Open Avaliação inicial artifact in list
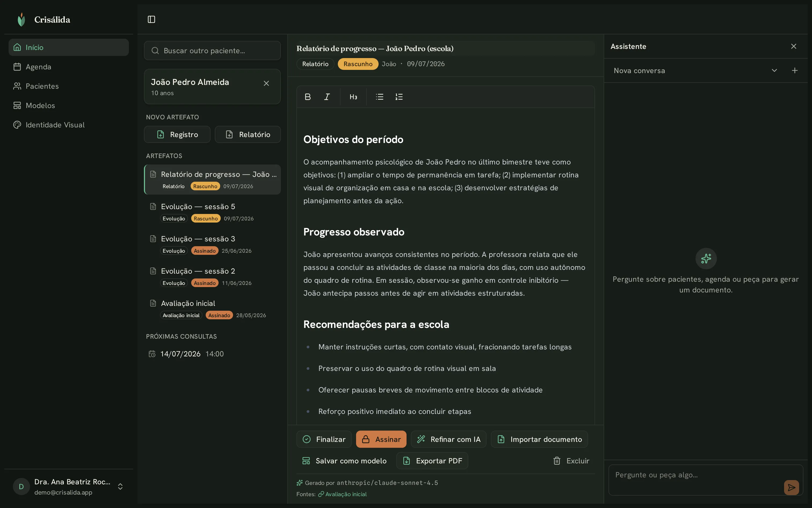This screenshot has height=508, width=812. [x=212, y=309]
